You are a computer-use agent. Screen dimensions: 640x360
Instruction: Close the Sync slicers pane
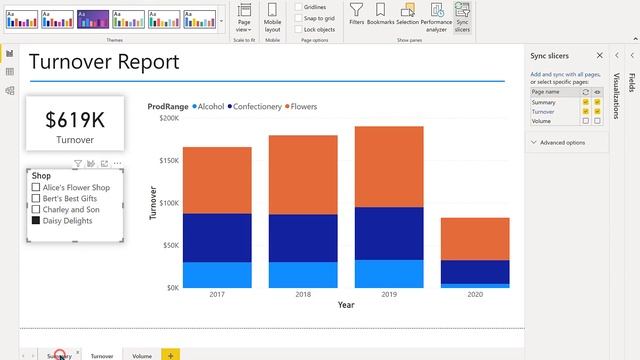click(x=600, y=56)
